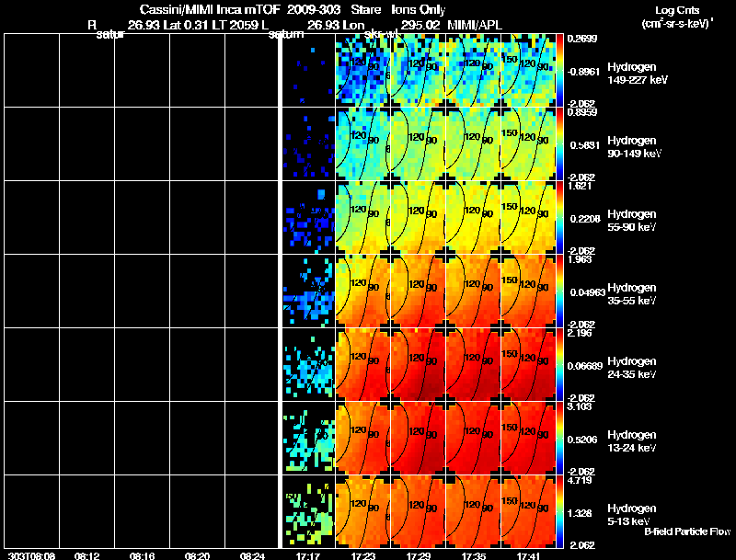Click the '17:23' time axis label
The height and width of the screenshot is (560, 736).
(x=363, y=555)
